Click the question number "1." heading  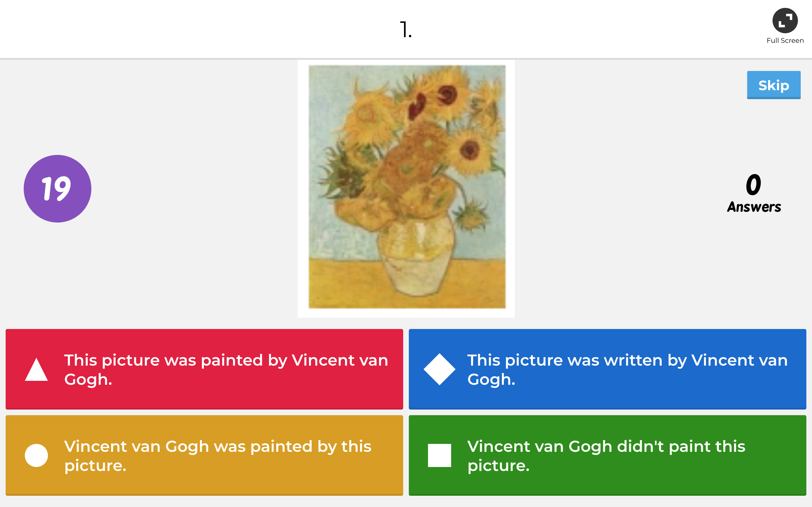coord(406,30)
